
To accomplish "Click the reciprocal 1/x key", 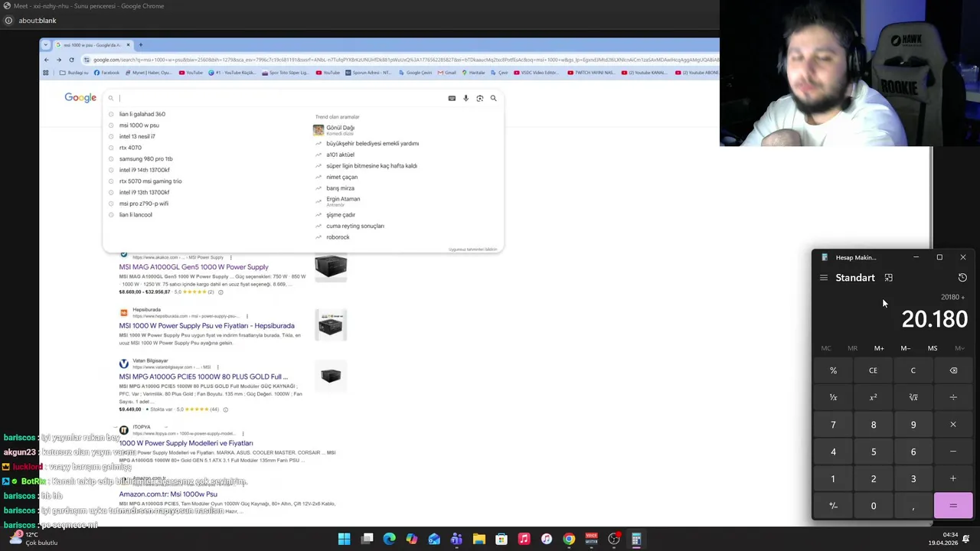I will (833, 397).
